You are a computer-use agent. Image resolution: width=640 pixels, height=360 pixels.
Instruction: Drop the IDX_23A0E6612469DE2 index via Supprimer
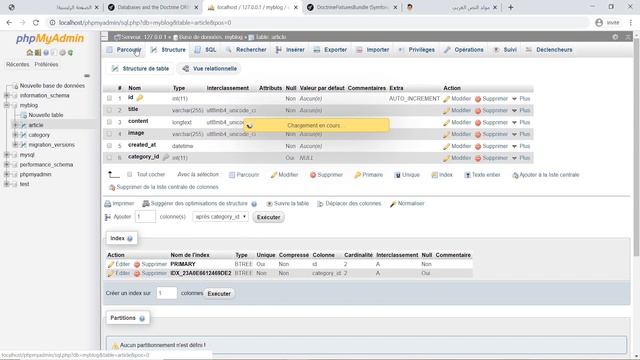point(151,273)
